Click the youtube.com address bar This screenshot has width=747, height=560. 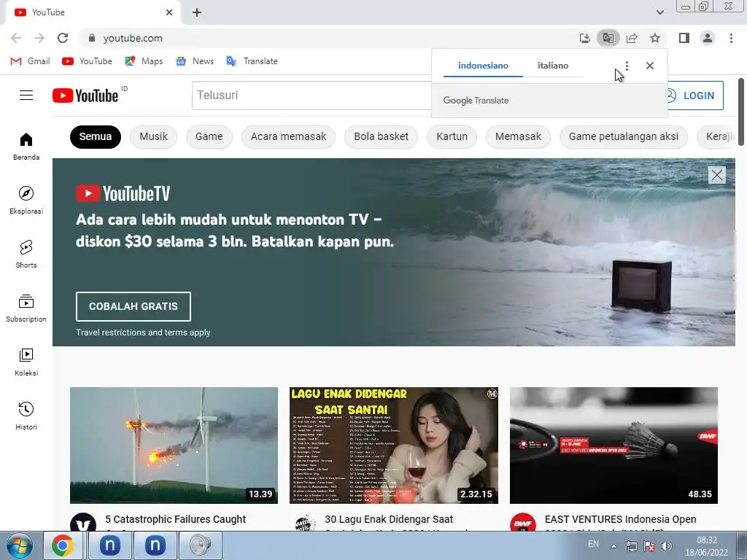(329, 38)
